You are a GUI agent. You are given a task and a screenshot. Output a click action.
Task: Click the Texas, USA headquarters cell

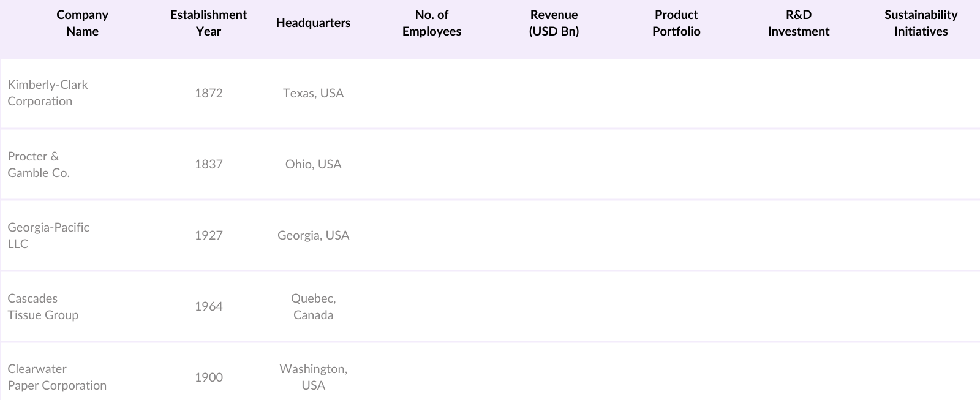pyautogui.click(x=313, y=93)
